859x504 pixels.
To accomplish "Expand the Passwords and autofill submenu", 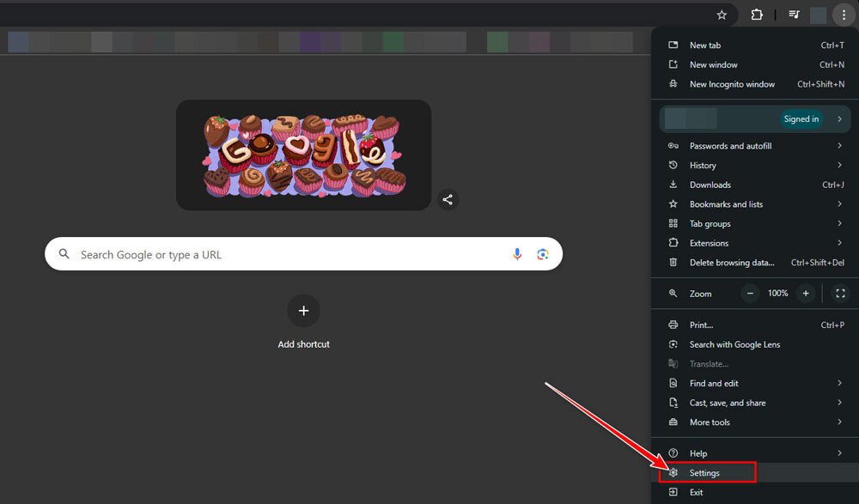I will point(755,146).
